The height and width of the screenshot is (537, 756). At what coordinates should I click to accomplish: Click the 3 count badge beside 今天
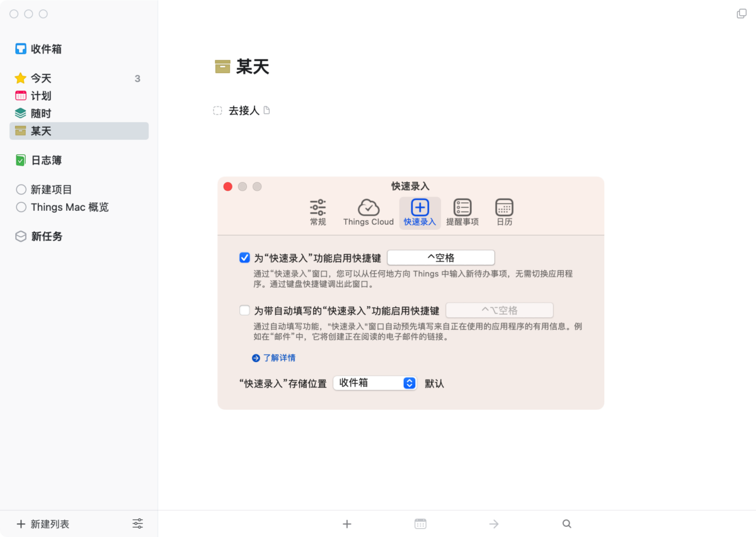tap(137, 79)
